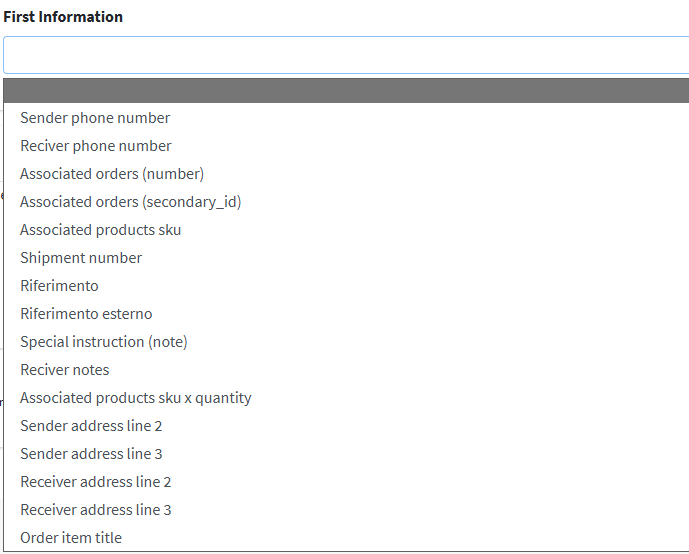Select 'Sender phone number' option
Screen dimensions: 689x554
95,118
